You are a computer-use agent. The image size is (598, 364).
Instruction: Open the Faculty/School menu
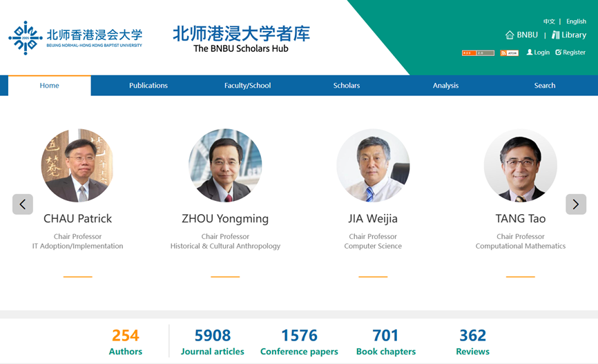tap(247, 86)
